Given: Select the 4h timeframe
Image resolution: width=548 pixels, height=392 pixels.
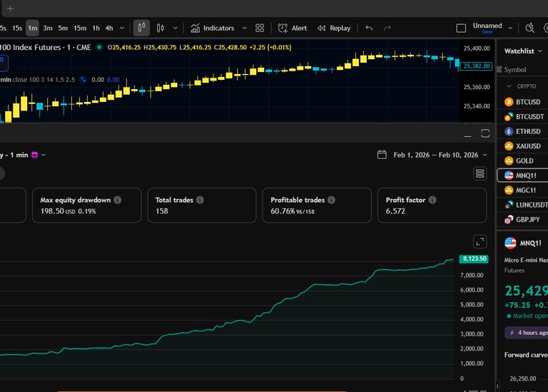Looking at the screenshot, I should (x=109, y=28).
